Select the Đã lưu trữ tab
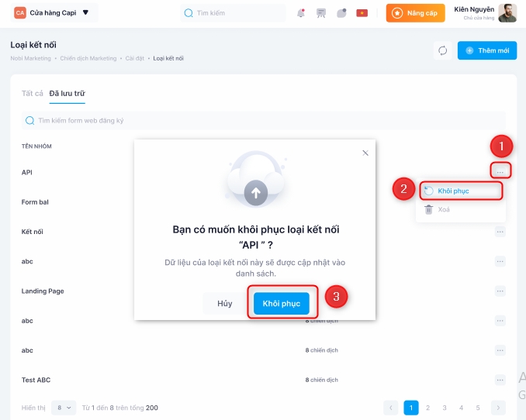526x420 pixels. point(67,93)
